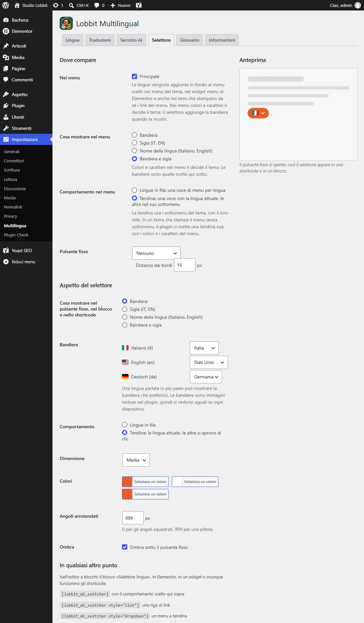The image size is (364, 623).
Task: Switch to the Servizio AI tab
Action: pyautogui.click(x=131, y=40)
